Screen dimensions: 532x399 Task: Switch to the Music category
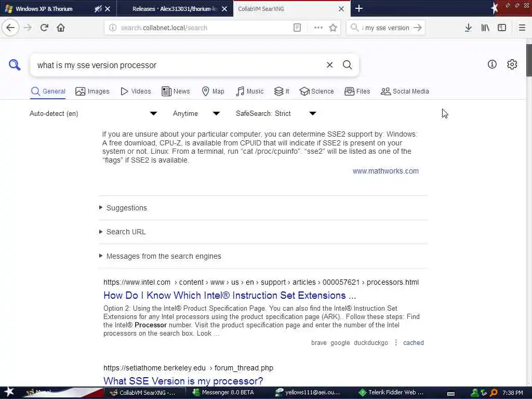(250, 91)
